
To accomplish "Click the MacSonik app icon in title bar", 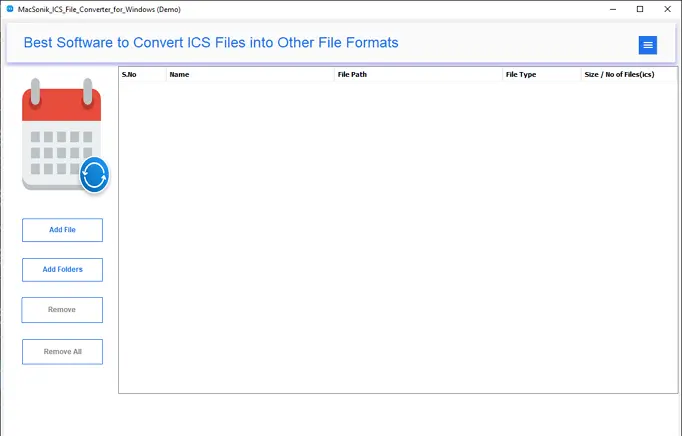I will coord(9,9).
